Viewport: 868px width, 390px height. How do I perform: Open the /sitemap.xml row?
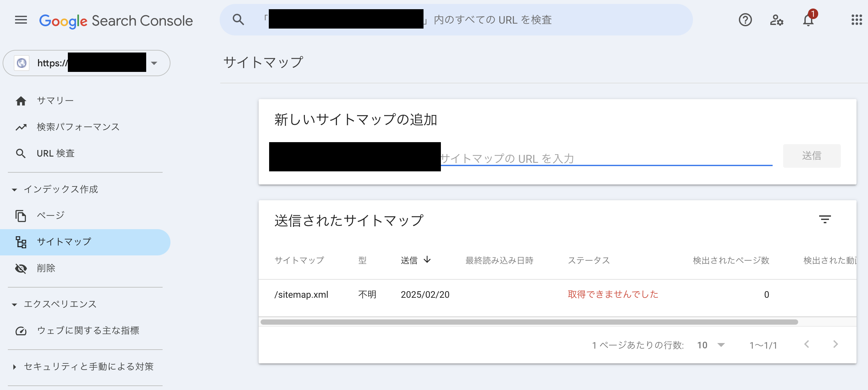[301, 294]
